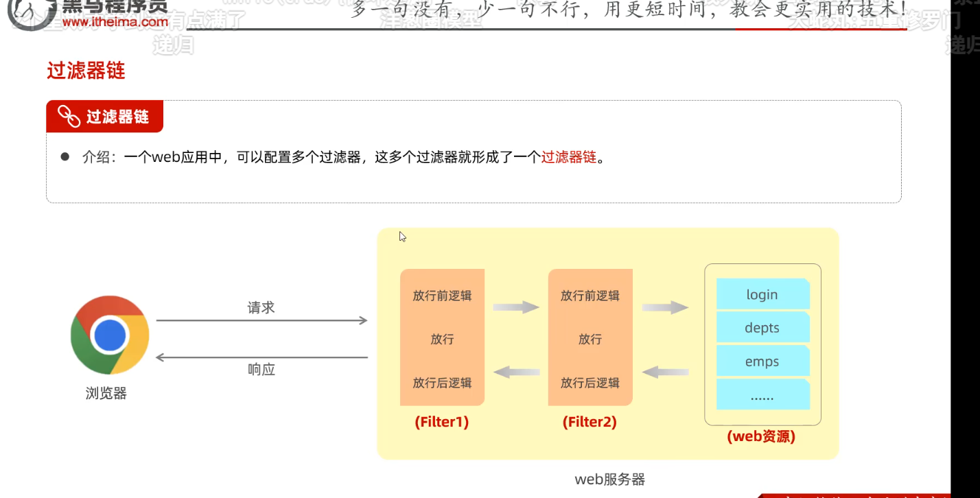Click the (Filter1) red label

click(x=442, y=423)
